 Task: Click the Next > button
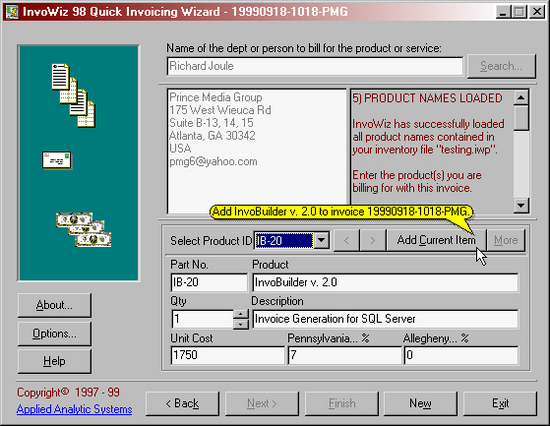pos(262,404)
